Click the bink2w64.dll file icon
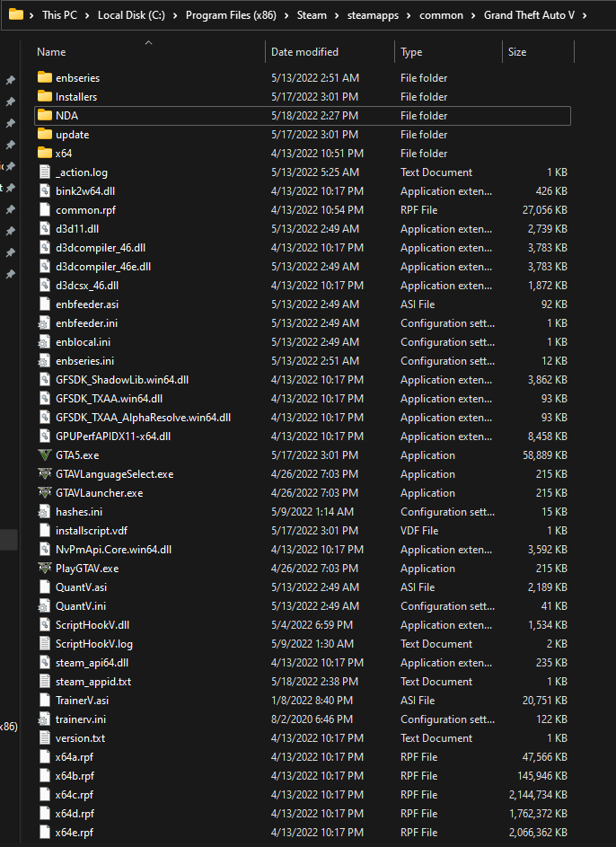 point(45,191)
